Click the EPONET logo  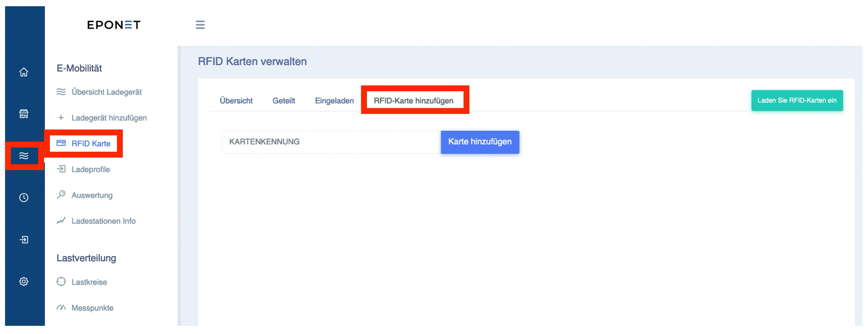point(113,25)
